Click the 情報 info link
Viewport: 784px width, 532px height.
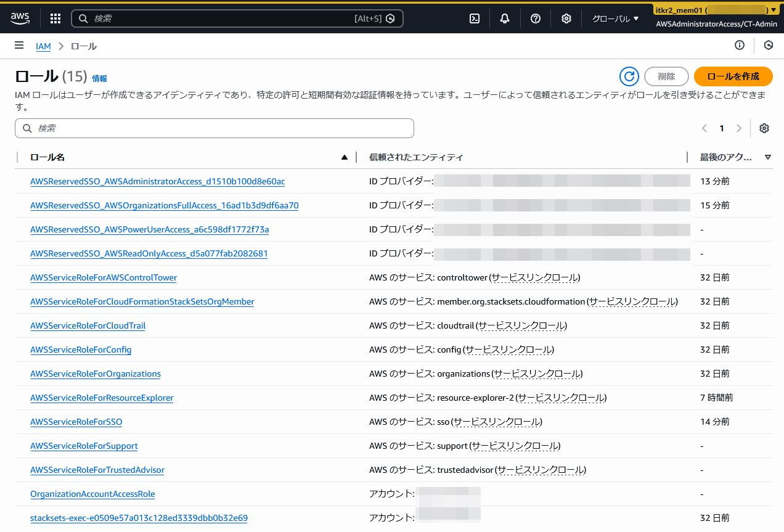click(x=99, y=78)
